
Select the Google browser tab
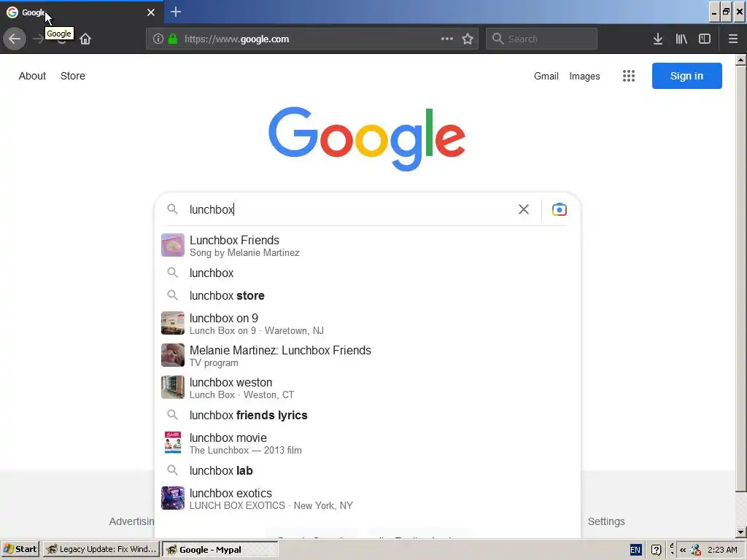tap(81, 12)
